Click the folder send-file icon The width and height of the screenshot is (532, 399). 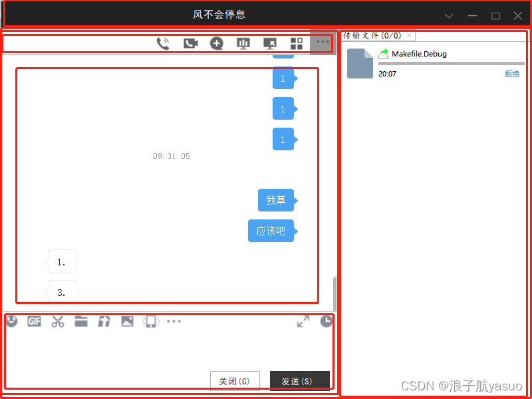pyautogui.click(x=81, y=321)
